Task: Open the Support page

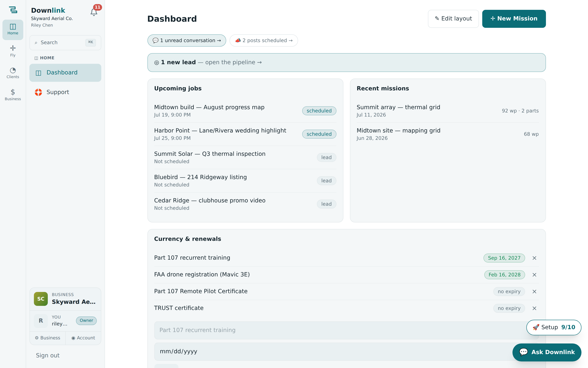Action: 65,92
